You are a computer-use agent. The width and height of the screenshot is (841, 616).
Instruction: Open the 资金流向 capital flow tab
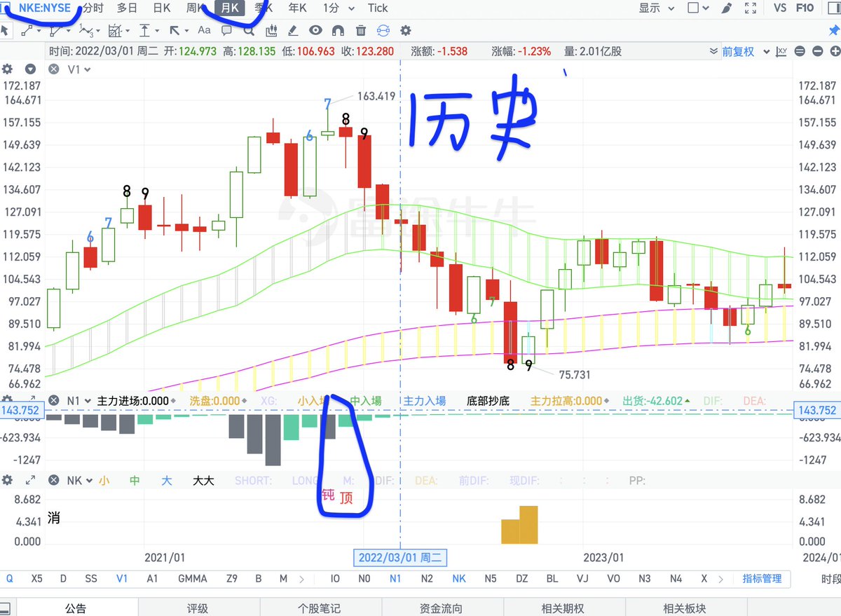click(442, 608)
